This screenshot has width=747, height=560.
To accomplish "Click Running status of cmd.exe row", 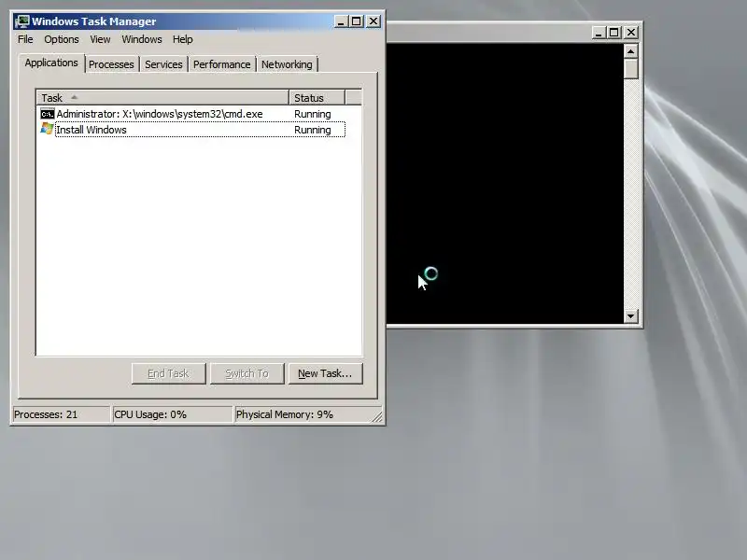I will click(x=313, y=114).
